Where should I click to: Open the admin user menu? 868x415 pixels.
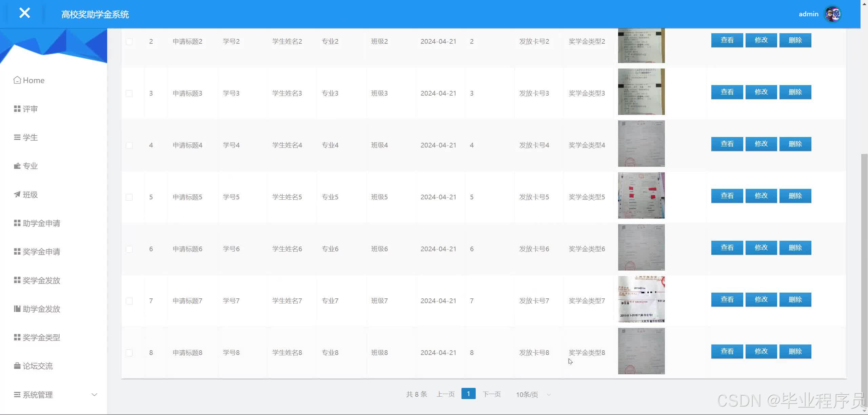coord(808,14)
